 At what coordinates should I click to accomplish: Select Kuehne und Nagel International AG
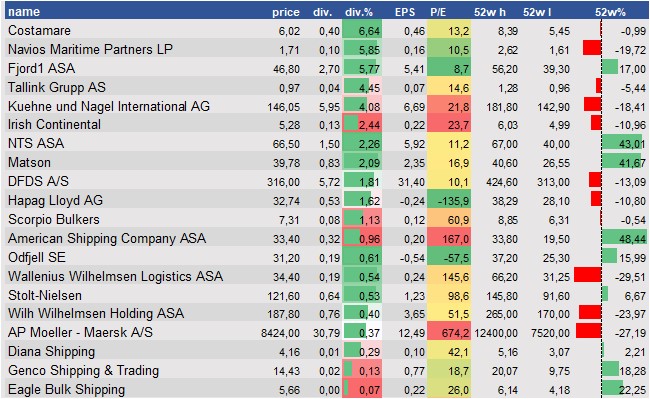pos(109,106)
